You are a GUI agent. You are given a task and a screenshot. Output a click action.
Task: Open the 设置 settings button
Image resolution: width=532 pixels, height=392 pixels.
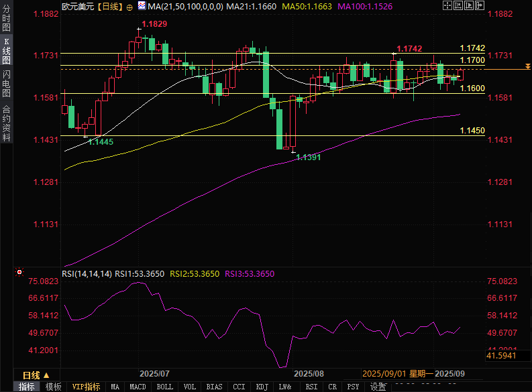point(378,387)
